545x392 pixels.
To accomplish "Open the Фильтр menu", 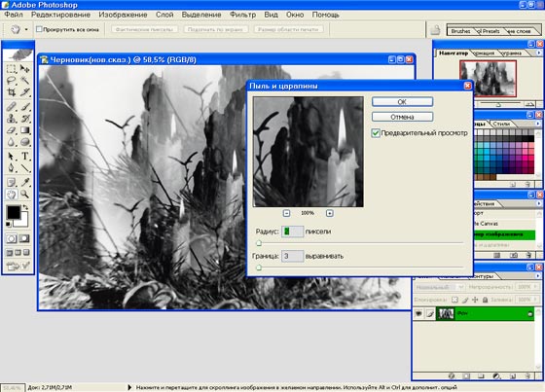I will tap(242, 15).
